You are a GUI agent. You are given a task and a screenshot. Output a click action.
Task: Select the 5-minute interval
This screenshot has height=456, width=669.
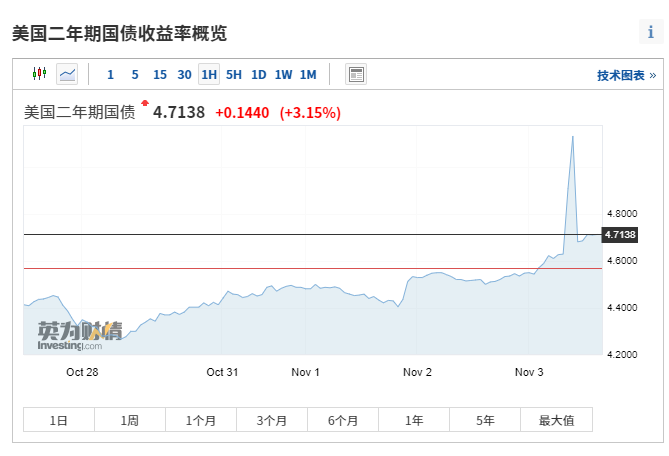click(135, 74)
